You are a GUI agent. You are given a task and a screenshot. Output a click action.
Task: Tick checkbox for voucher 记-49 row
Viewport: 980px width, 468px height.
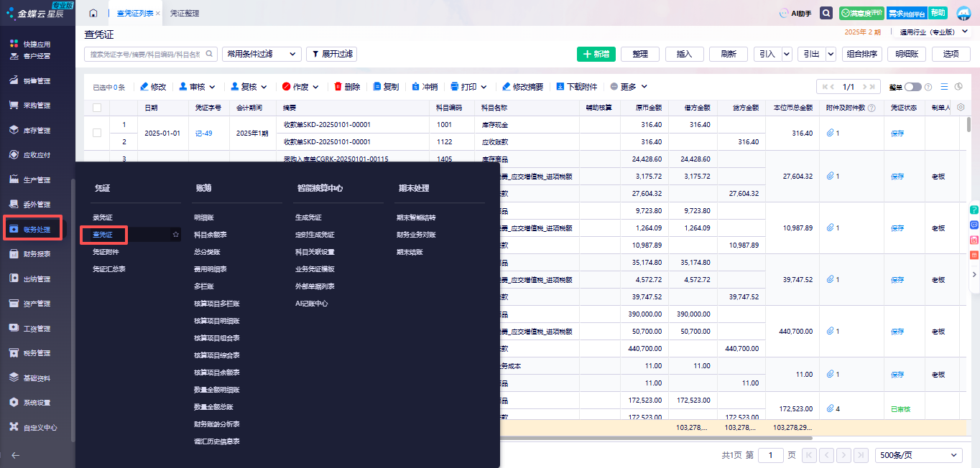click(97, 134)
